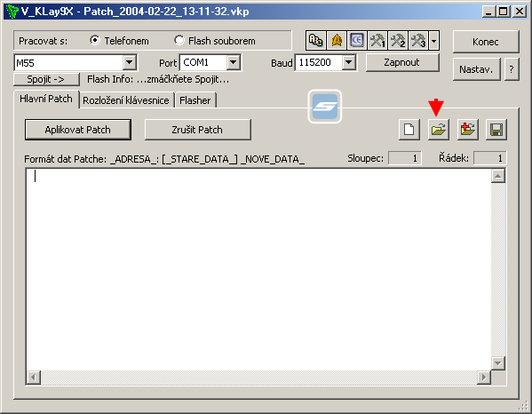532x414 pixels.
Task: Click the Spojit -> connect button
Action: tap(46, 79)
